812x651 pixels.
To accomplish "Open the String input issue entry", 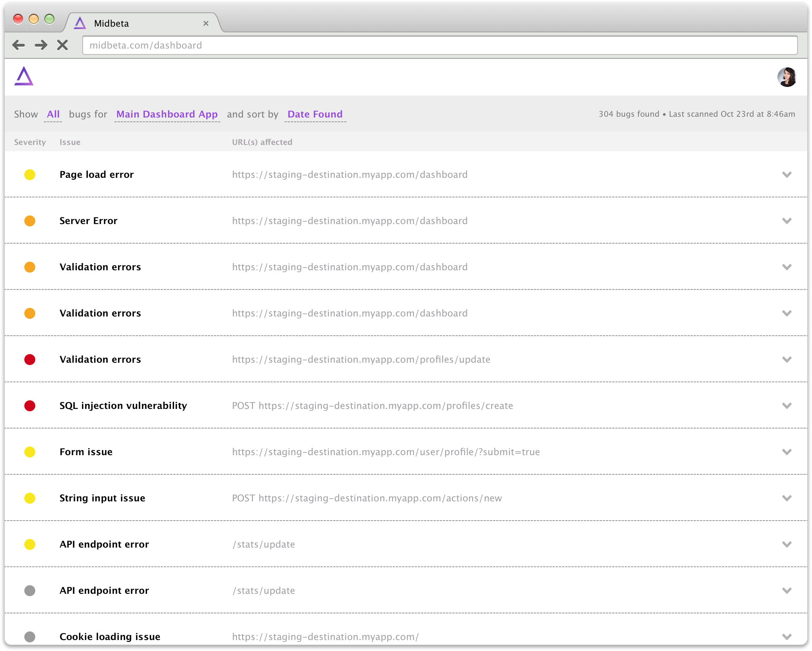I will pyautogui.click(x=102, y=498).
